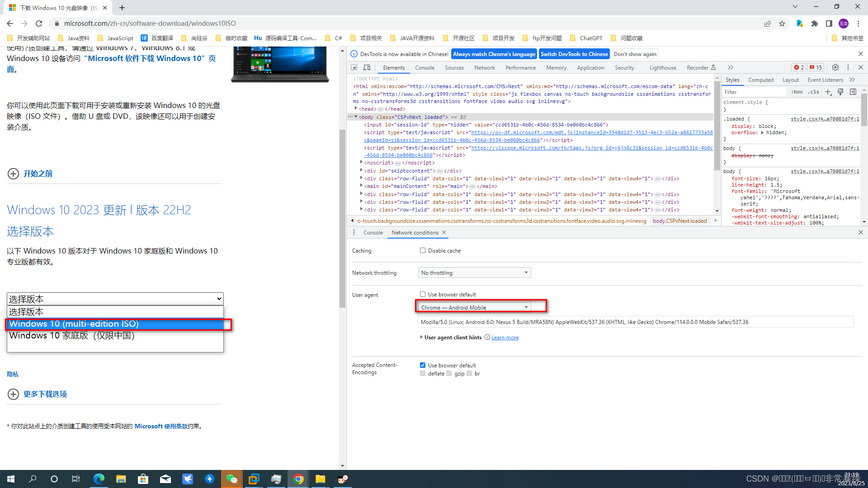Open a new browser tab
Image resolution: width=868 pixels, height=488 pixels.
coord(122,8)
